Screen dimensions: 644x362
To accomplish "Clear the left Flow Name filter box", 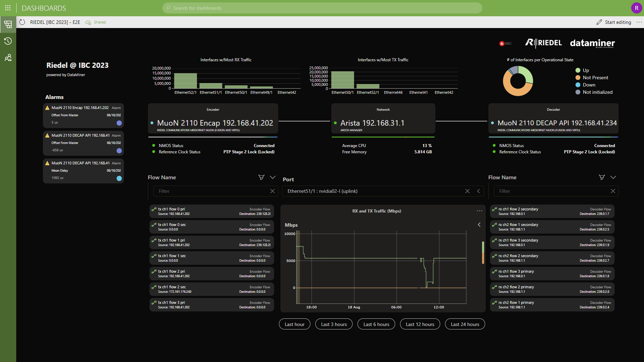I will (272, 191).
